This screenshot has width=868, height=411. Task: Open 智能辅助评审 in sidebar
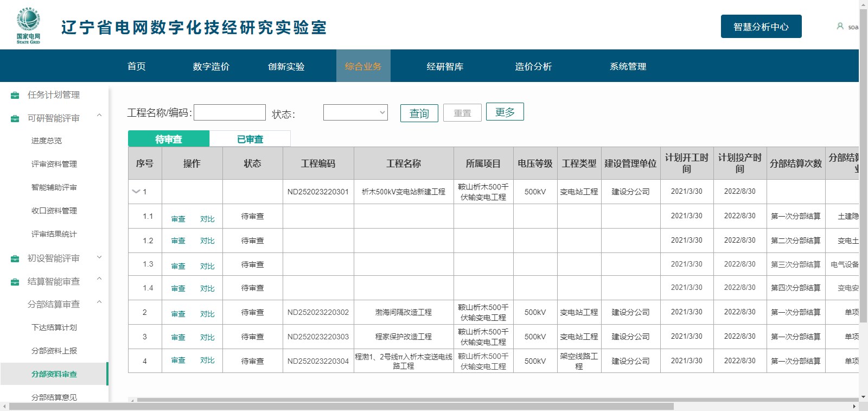pos(54,187)
